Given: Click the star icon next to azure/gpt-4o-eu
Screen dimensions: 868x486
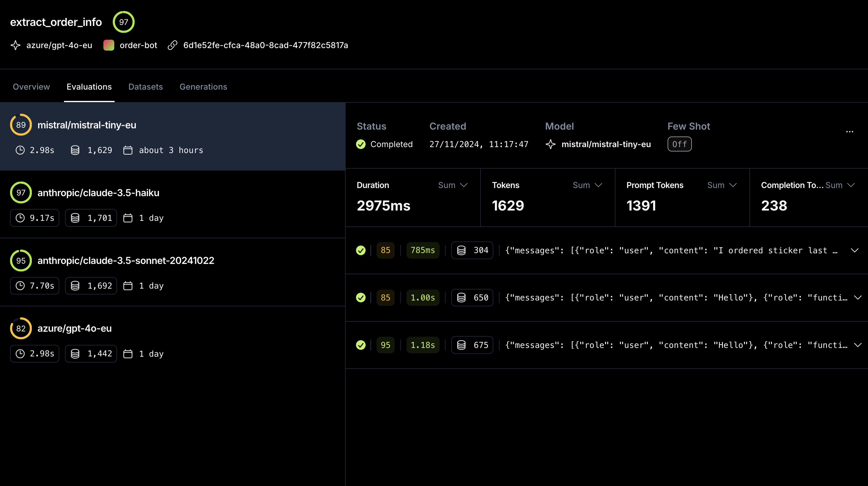Looking at the screenshot, I should point(17,45).
